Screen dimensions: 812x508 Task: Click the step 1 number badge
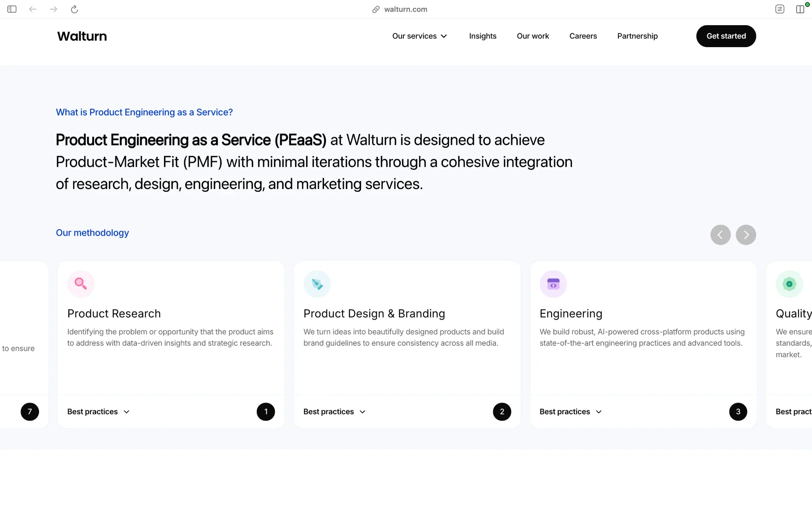266,412
